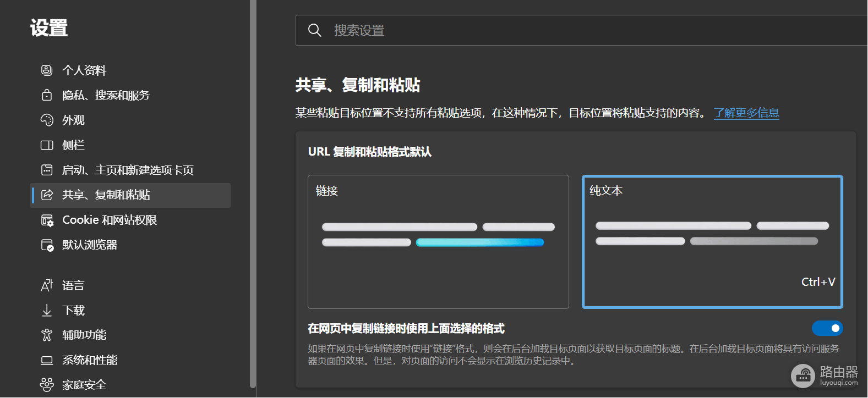Viewport: 868px width, 398px height.
Task: Click the laptop icon beside 系统和性能
Action: pos(47,361)
